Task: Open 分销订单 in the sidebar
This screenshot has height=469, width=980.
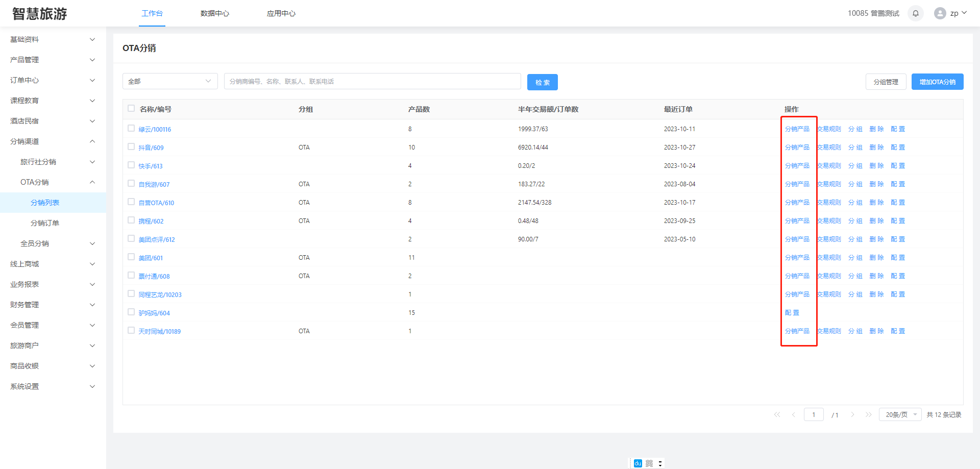Action: point(45,223)
